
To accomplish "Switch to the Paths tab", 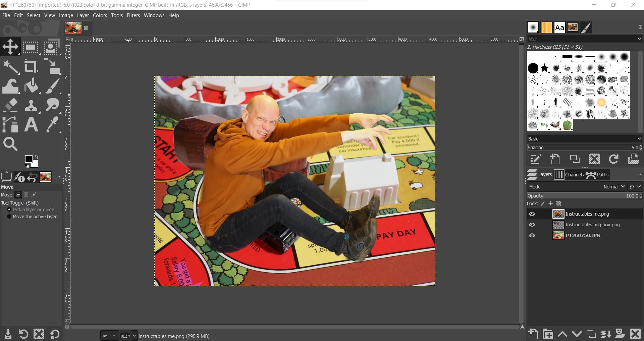I will coord(597,175).
